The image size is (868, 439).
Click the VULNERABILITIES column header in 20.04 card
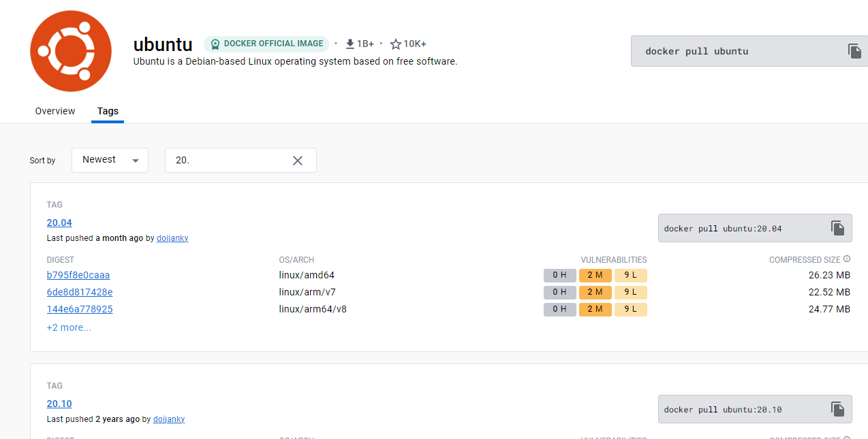click(614, 260)
